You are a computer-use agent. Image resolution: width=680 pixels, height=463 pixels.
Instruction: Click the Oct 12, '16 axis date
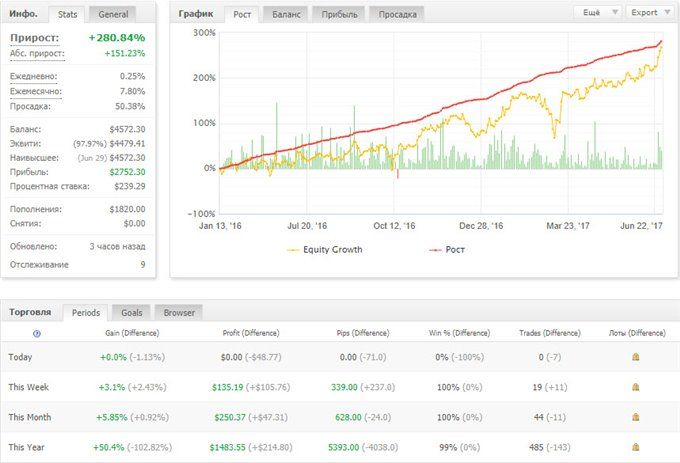click(394, 226)
